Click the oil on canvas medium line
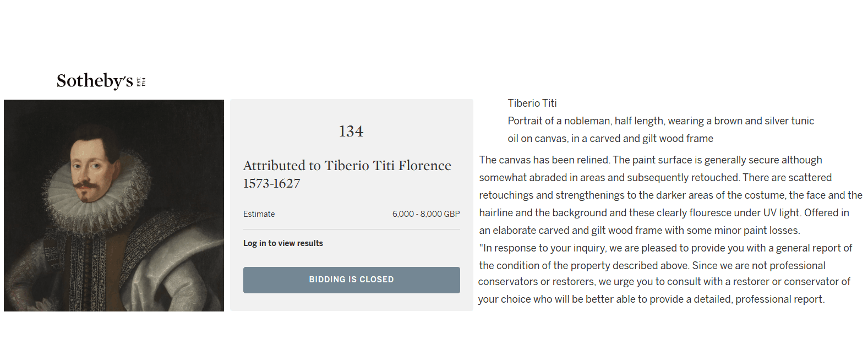 click(x=610, y=139)
